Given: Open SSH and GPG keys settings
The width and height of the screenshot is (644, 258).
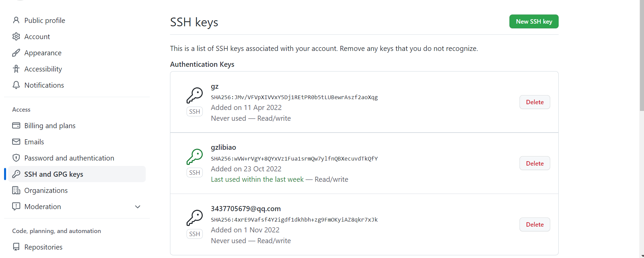Looking at the screenshot, I should [54, 174].
